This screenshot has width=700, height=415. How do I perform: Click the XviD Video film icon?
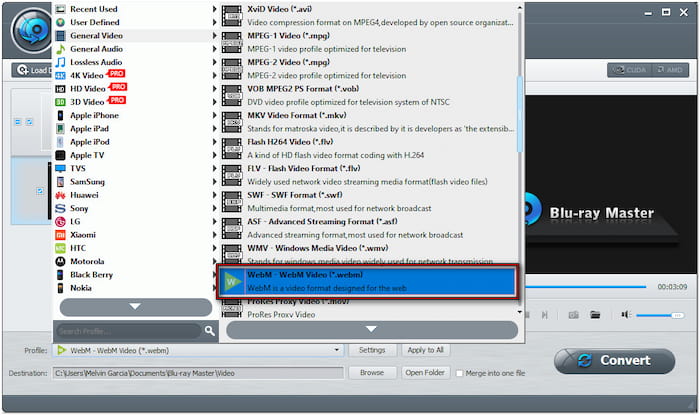[232, 16]
